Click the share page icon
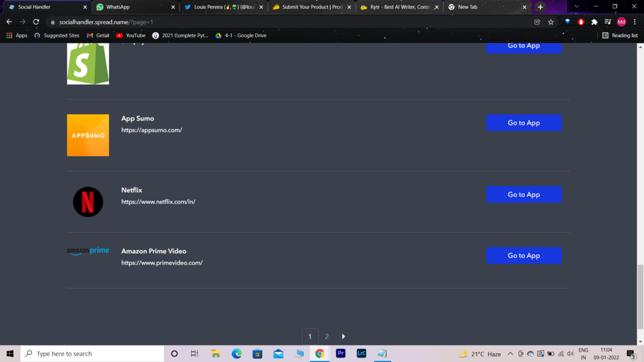Screen dimensions: 644x362 point(537,22)
